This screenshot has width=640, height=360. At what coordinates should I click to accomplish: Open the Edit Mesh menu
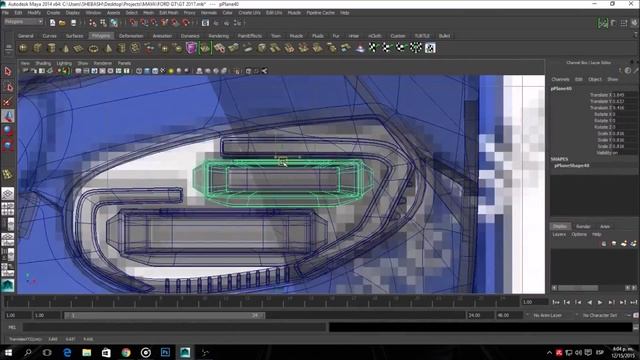click(x=168, y=13)
